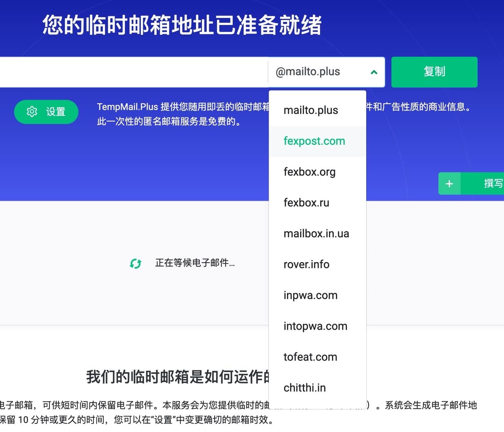Choose mailbox.in.ua from the list
The width and height of the screenshot is (504, 432).
click(x=317, y=234)
